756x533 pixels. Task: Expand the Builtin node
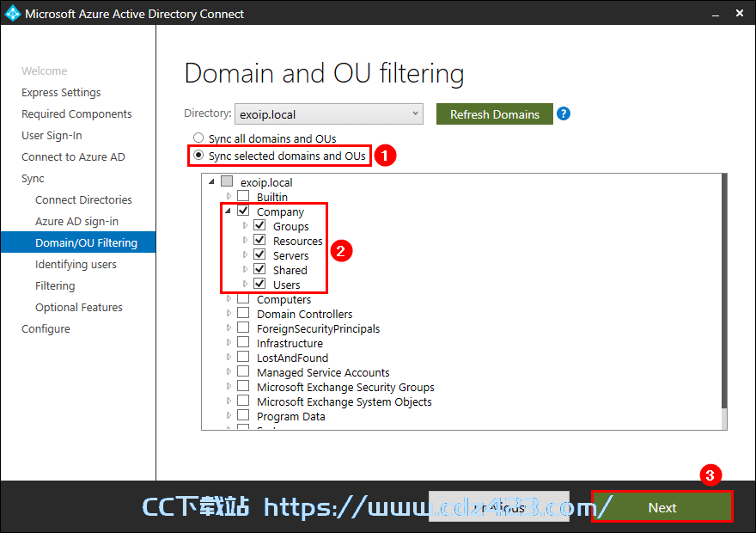click(229, 196)
